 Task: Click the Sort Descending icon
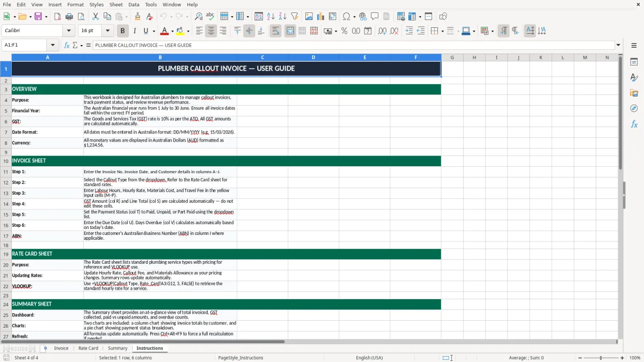point(282,17)
